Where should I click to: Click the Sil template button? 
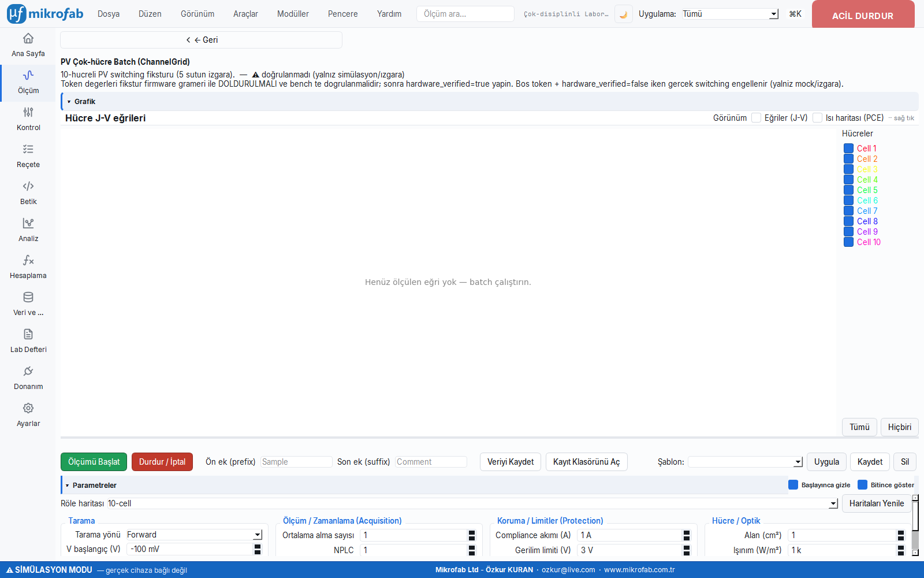tap(905, 462)
